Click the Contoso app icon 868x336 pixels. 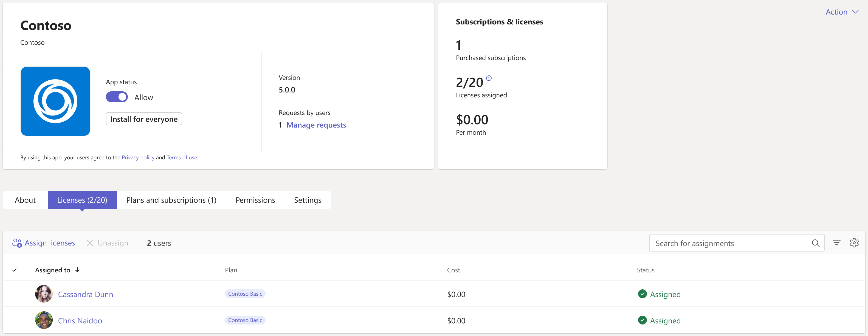(x=55, y=101)
